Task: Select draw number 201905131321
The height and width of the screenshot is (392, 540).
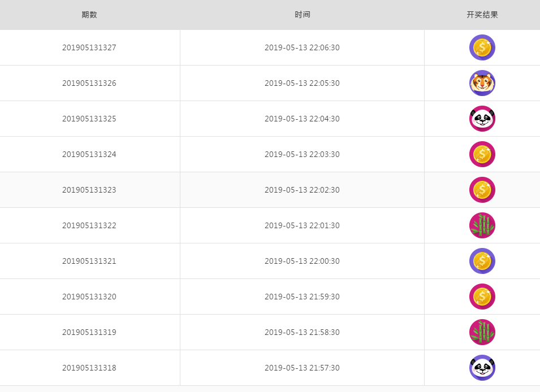Action: [89, 261]
